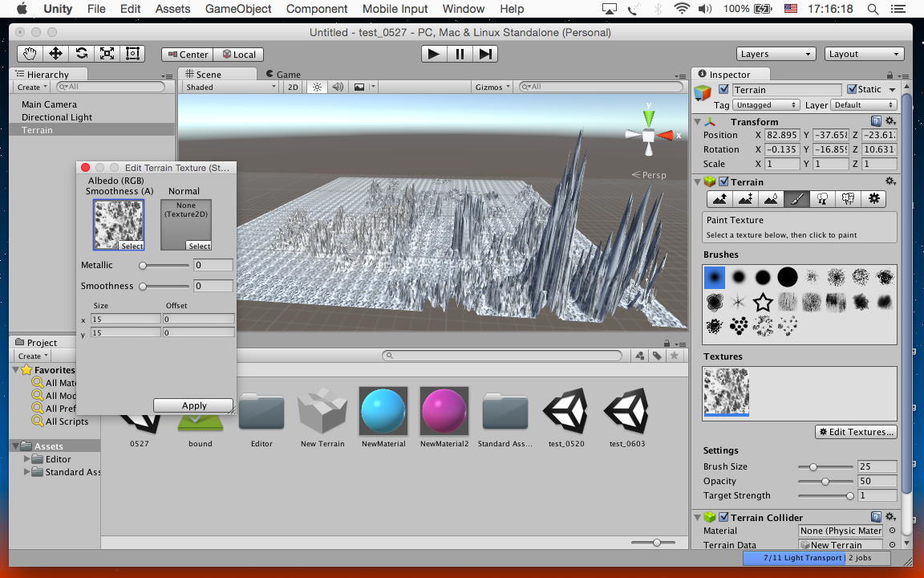Select the Rotate tool
This screenshot has width=924, height=578.
pos(81,54)
